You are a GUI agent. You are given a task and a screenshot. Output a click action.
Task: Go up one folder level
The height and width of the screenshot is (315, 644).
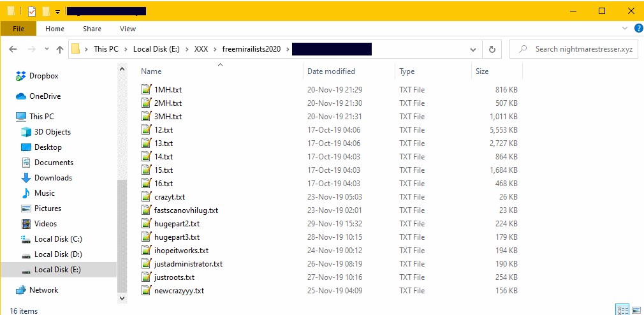[x=60, y=49]
